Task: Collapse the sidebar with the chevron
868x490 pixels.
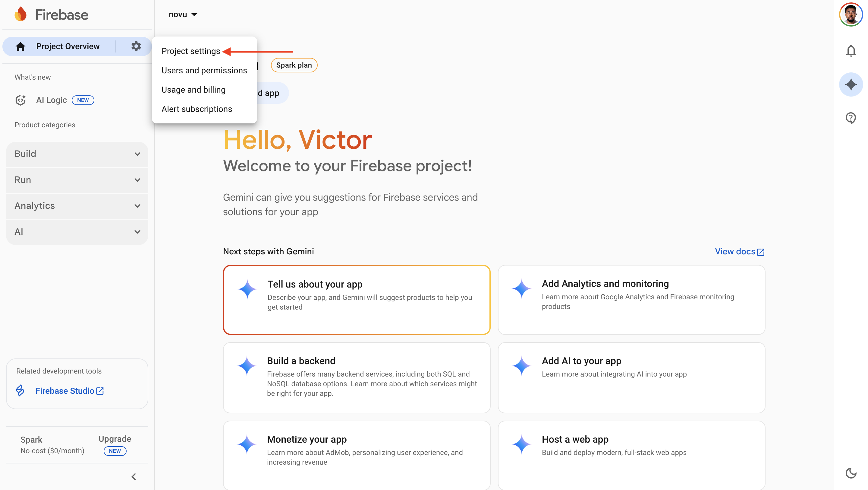Action: (134, 476)
